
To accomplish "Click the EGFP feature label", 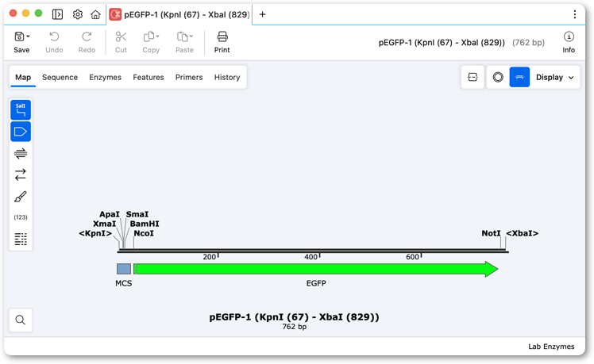I will (x=316, y=283).
